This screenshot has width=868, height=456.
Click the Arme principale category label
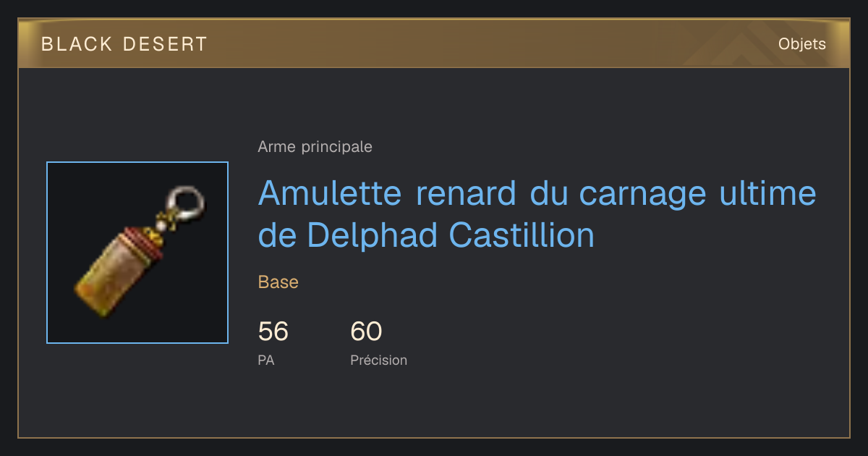(x=315, y=147)
